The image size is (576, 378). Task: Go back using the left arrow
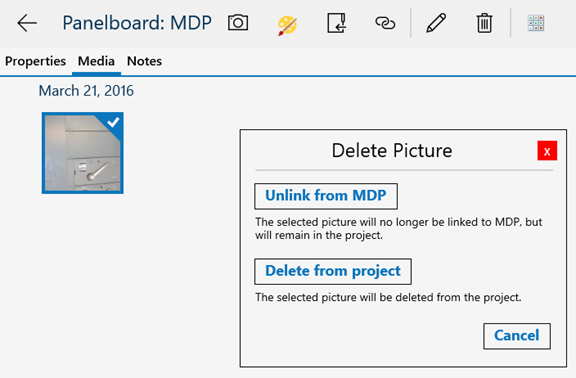coord(27,23)
